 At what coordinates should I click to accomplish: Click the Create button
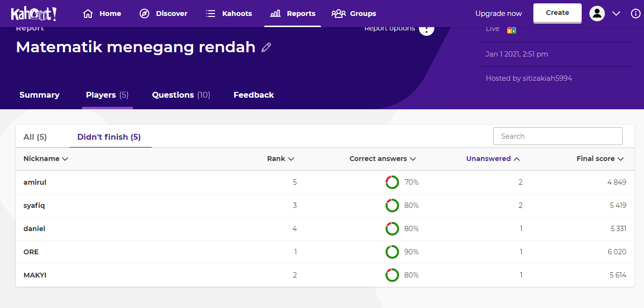pyautogui.click(x=558, y=13)
